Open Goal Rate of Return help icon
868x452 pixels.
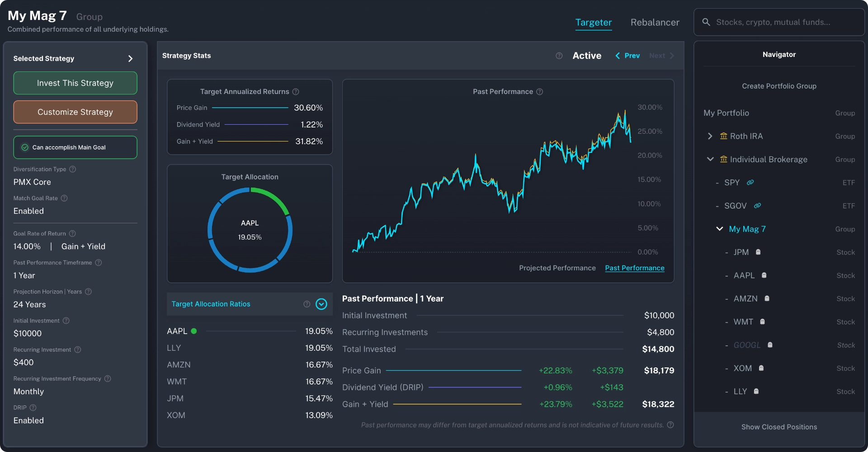pyautogui.click(x=72, y=234)
